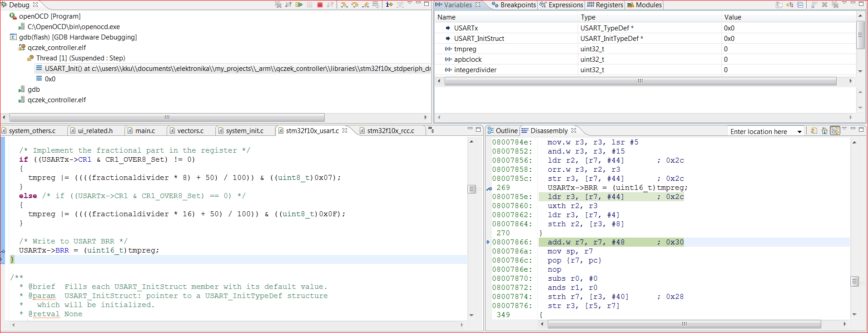Switch to the Registers tab
The image size is (868, 333).
coord(605,5)
